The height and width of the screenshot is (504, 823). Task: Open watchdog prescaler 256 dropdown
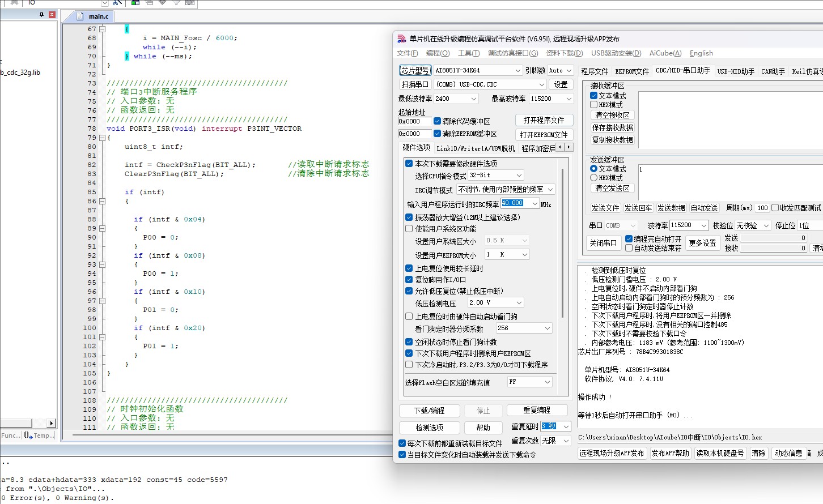click(x=524, y=328)
